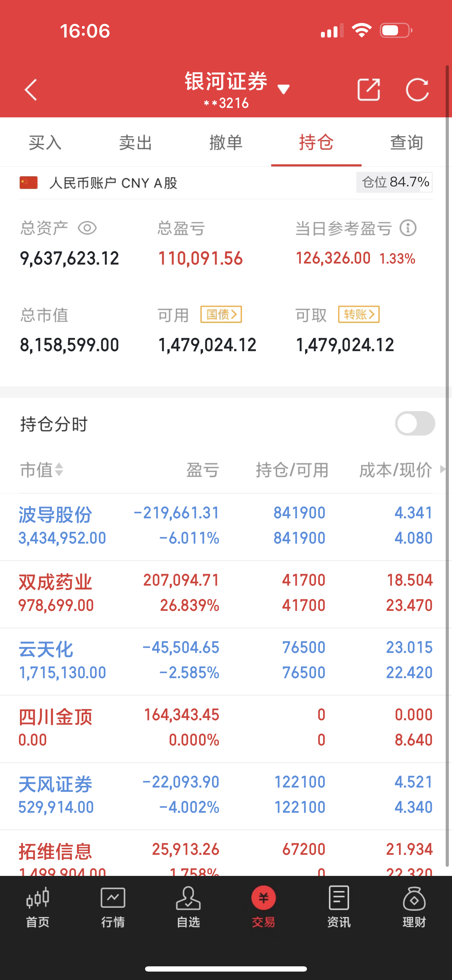Tap the 仓位 84.7% indicator
452x980 pixels.
(x=394, y=182)
